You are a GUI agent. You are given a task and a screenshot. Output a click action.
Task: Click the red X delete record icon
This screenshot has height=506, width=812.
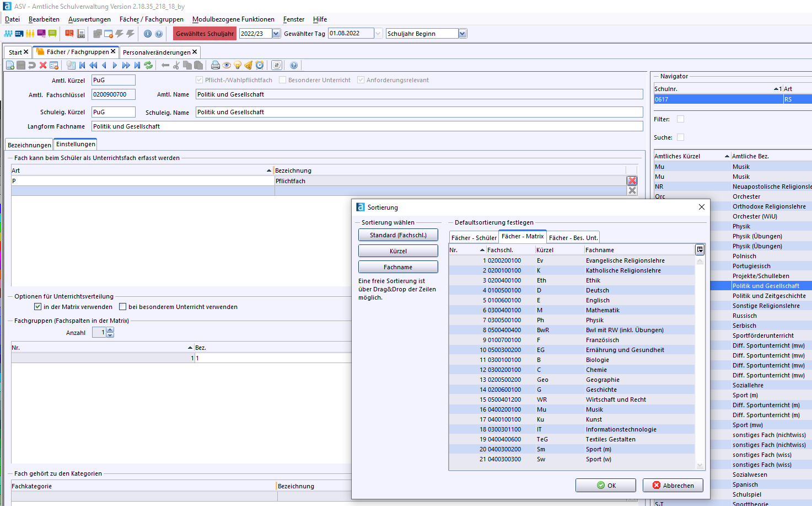point(43,65)
